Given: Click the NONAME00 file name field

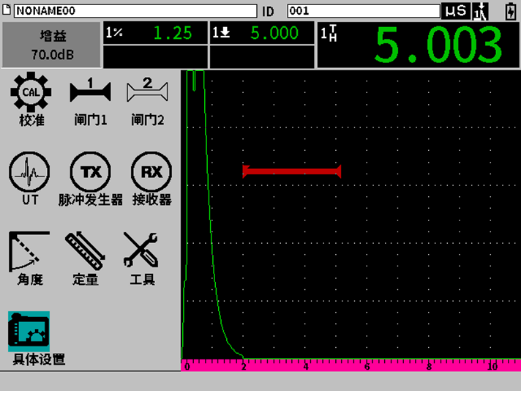Looking at the screenshot, I should coord(135,11).
